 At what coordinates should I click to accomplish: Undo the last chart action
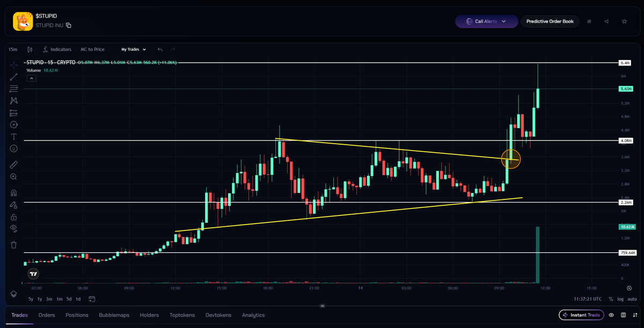[x=160, y=49]
